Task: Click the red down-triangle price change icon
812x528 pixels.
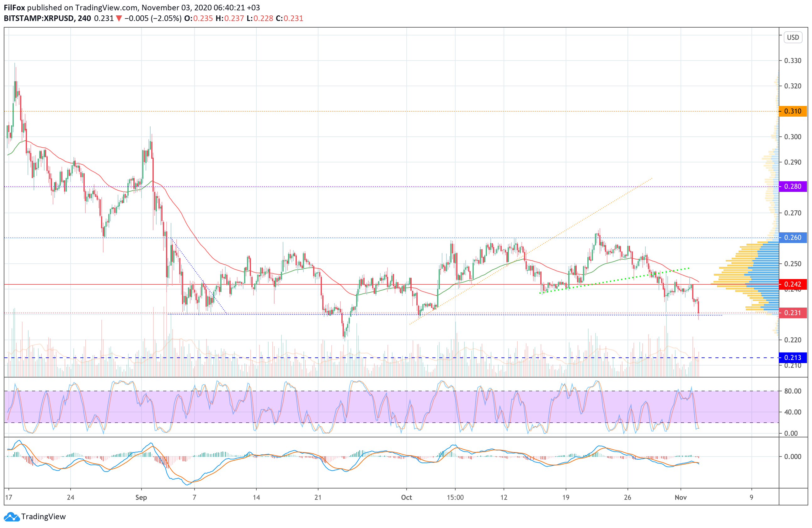Action: coord(119,18)
